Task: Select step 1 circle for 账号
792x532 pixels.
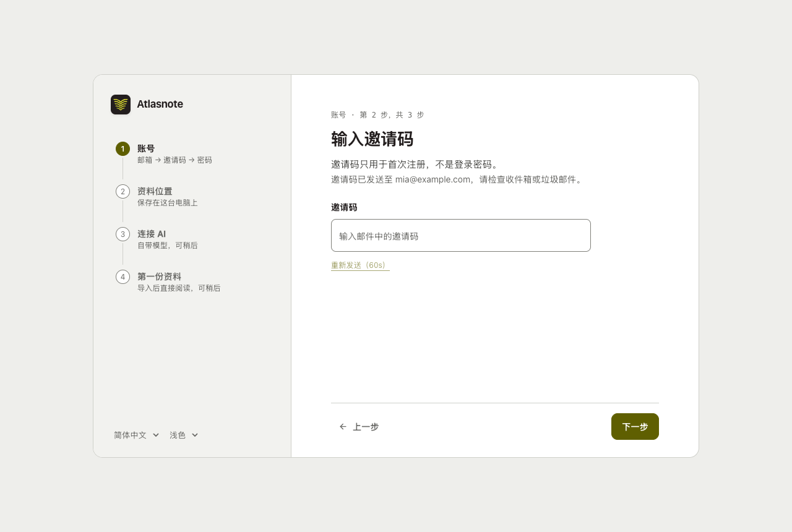Action: (x=123, y=148)
